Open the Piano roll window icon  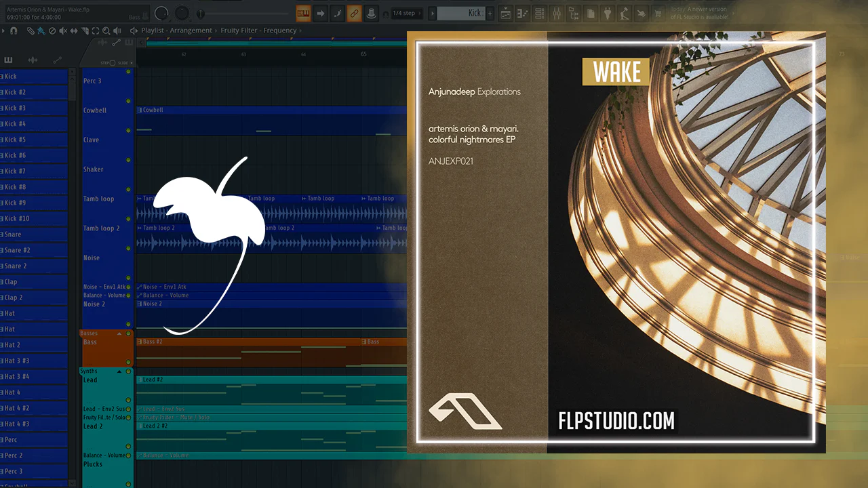click(x=523, y=13)
